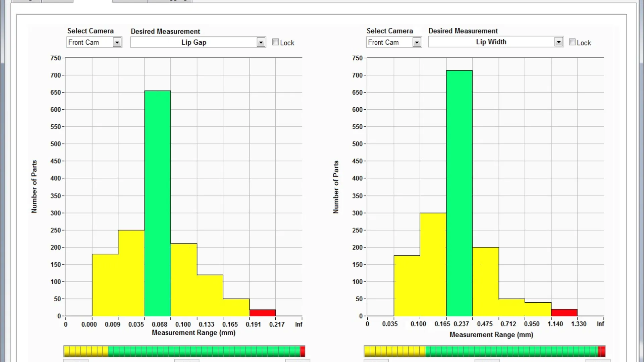Select the red bar in Lip Gap histogram
The image size is (644, 362).
click(x=262, y=313)
